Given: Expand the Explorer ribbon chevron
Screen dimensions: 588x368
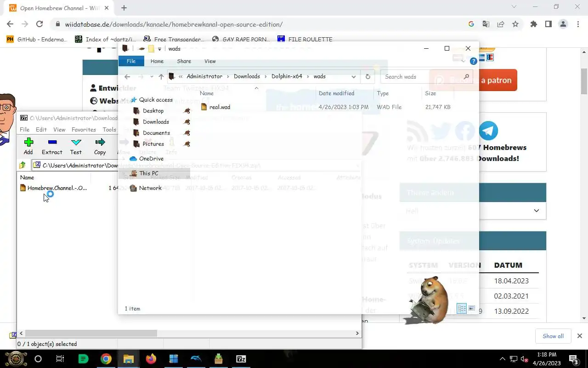Looking at the screenshot, I should coord(464,61).
